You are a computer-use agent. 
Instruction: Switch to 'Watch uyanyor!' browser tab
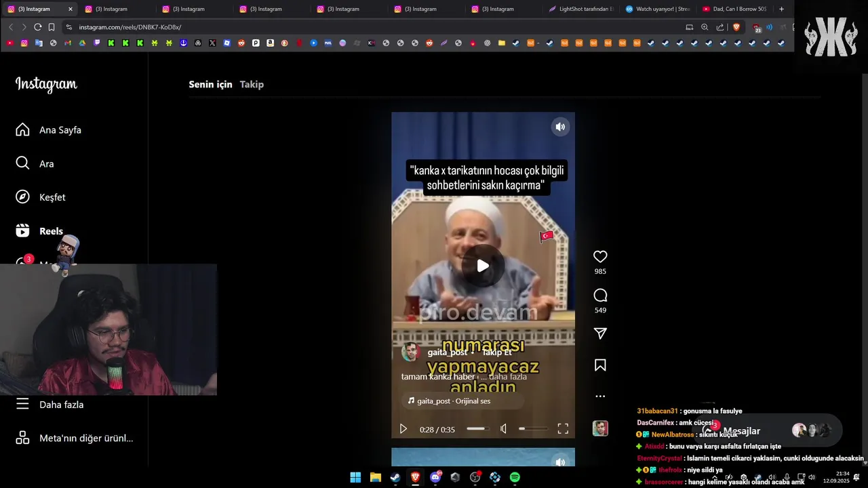[x=657, y=9]
